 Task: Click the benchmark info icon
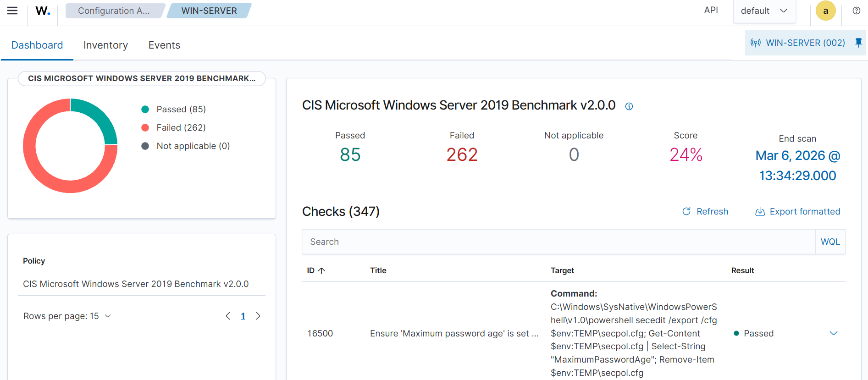[x=629, y=106]
